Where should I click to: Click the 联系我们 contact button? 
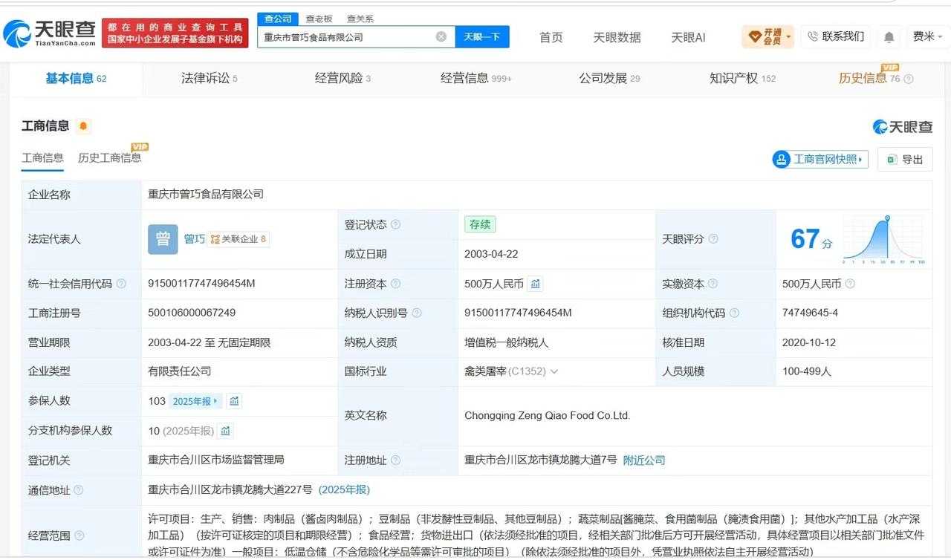836,36
